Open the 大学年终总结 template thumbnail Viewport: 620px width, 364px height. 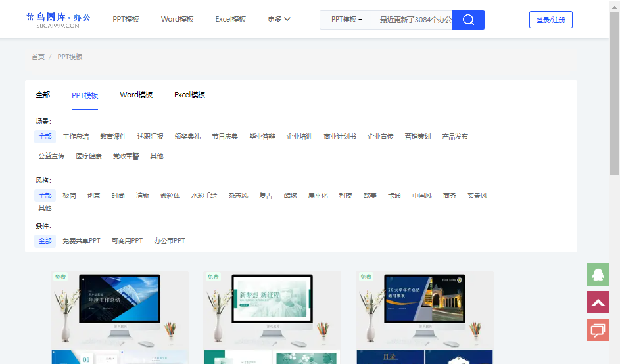pos(425,317)
